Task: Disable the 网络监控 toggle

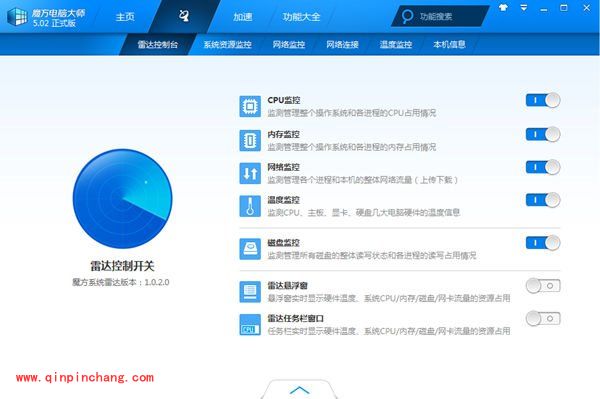Action: click(x=543, y=167)
